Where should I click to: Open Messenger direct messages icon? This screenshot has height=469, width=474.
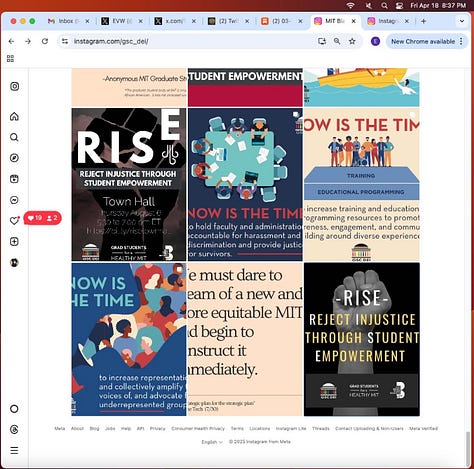tap(14, 200)
